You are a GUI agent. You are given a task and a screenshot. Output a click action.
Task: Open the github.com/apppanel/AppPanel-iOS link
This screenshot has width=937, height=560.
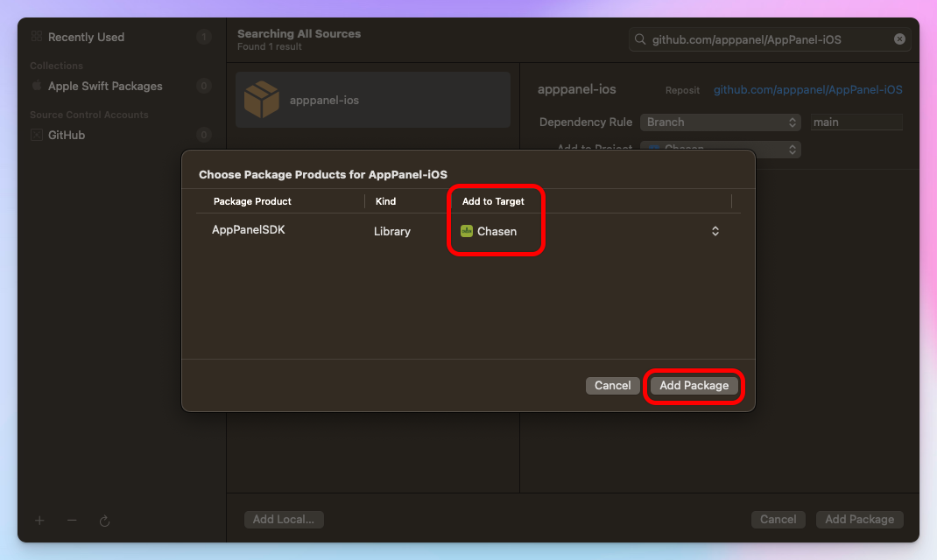point(807,89)
